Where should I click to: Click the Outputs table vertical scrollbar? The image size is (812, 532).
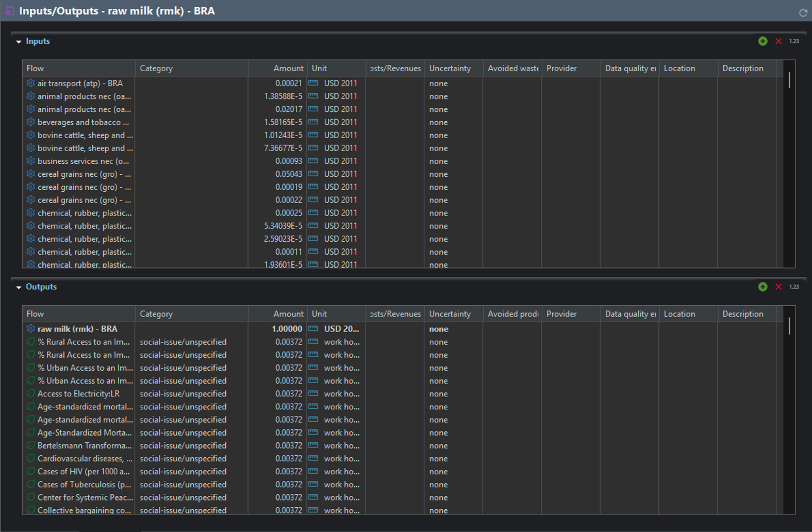click(789, 326)
